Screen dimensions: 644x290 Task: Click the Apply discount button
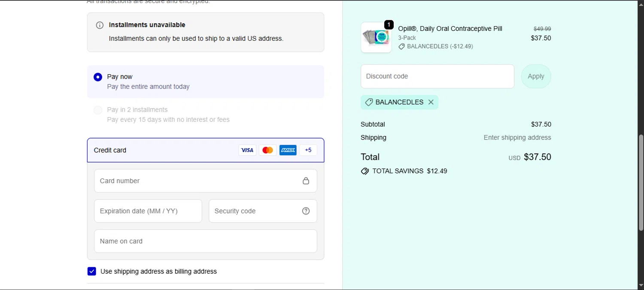(536, 76)
